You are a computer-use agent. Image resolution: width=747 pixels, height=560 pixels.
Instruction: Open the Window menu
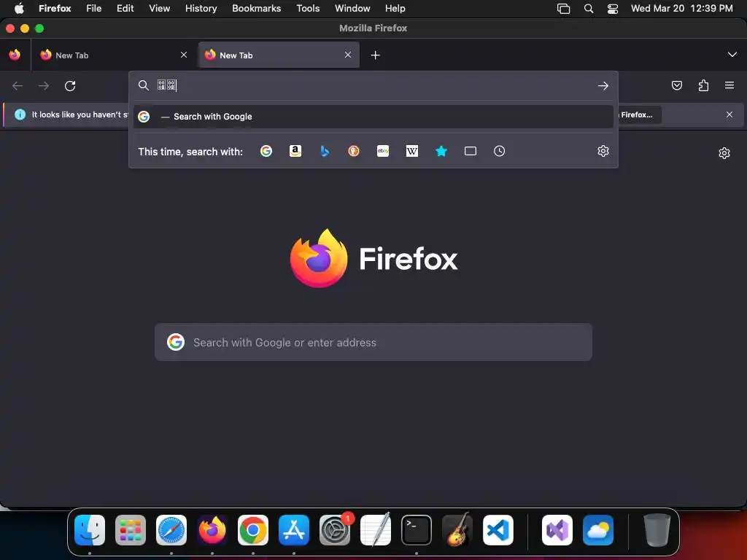pos(352,8)
